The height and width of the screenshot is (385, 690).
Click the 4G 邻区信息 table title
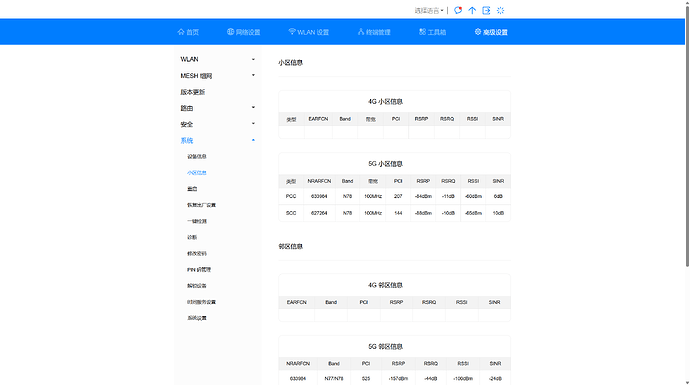coord(385,285)
